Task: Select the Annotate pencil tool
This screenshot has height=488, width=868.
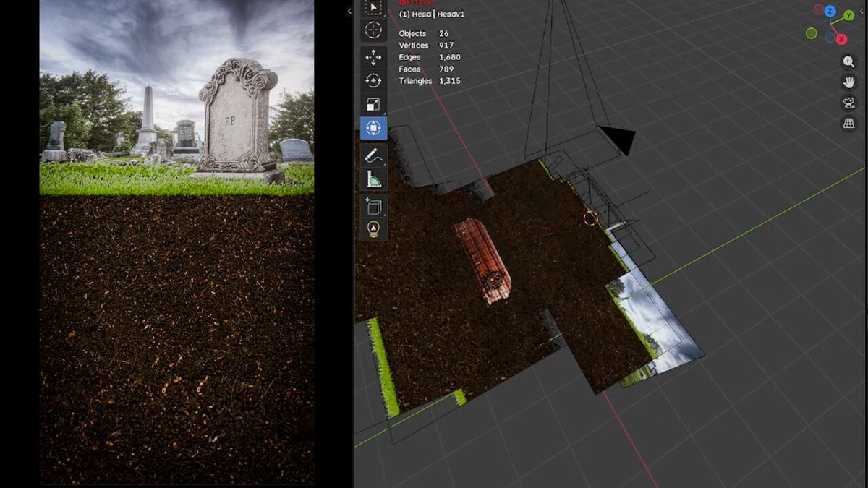Action: pyautogui.click(x=373, y=155)
